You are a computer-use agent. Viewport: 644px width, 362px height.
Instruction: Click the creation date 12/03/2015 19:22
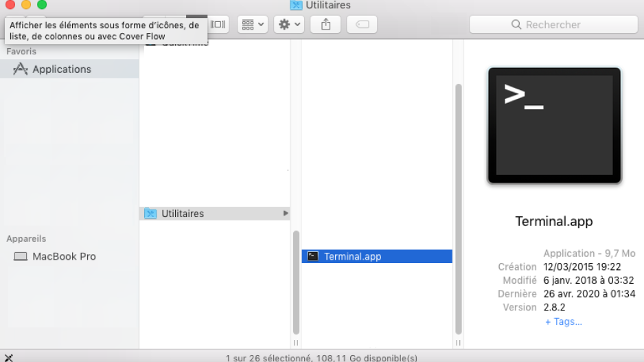click(x=582, y=267)
